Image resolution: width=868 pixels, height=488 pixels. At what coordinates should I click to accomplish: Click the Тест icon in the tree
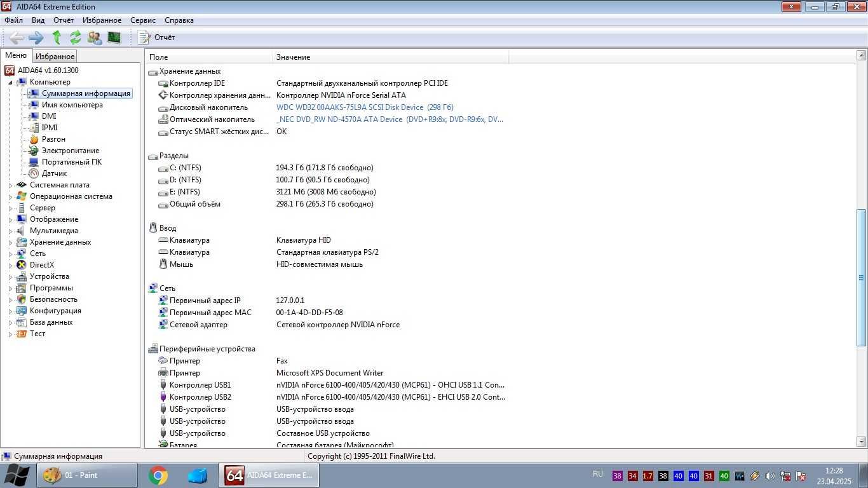pos(22,334)
